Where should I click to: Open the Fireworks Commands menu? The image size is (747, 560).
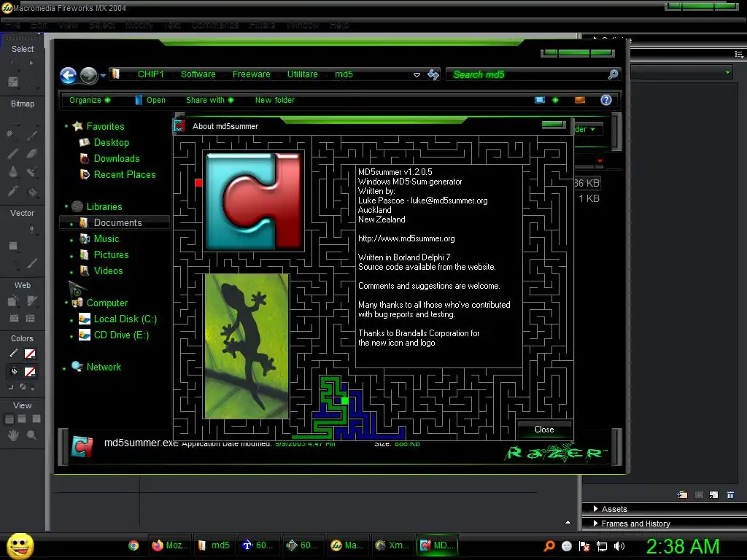[215, 26]
